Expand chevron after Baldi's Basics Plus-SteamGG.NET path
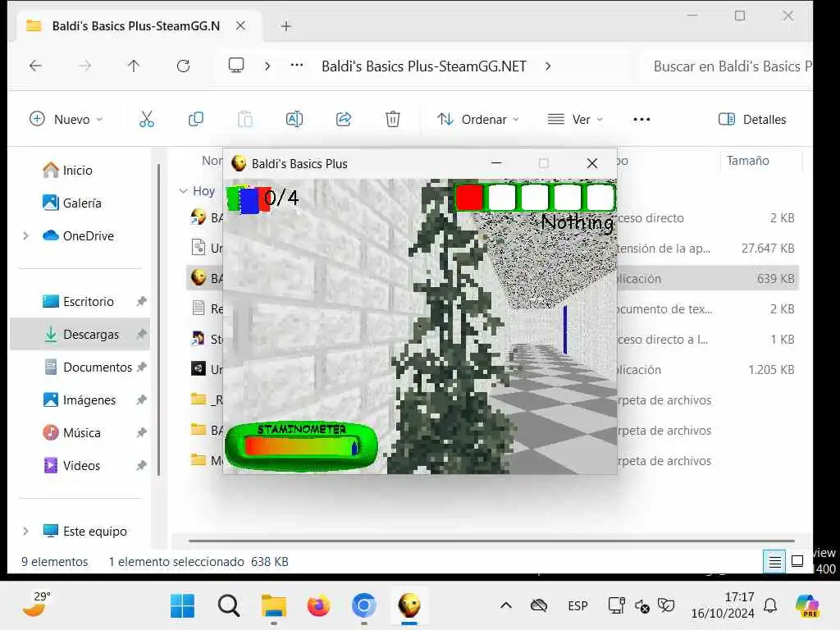The width and height of the screenshot is (840, 630). (x=547, y=66)
